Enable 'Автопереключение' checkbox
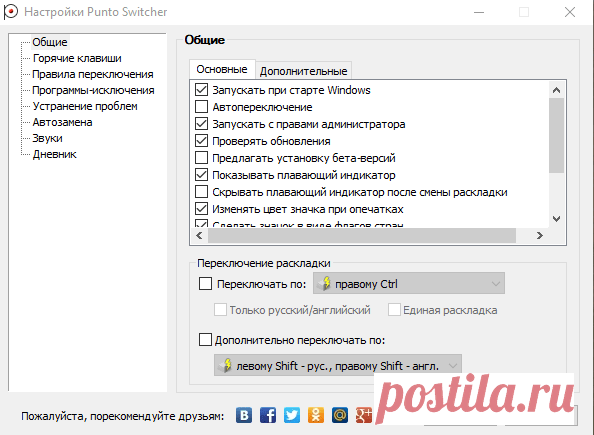Screen dimensions: 594x435 [x=201, y=107]
